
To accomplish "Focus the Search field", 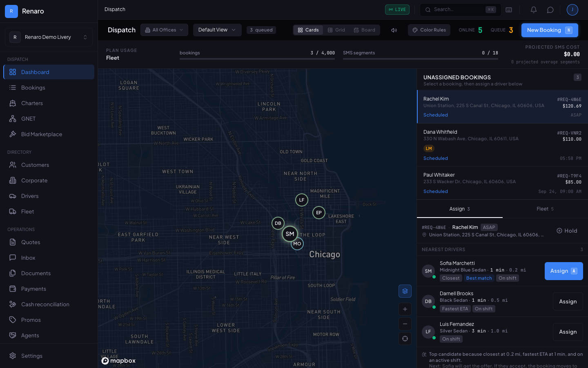I will click(461, 10).
